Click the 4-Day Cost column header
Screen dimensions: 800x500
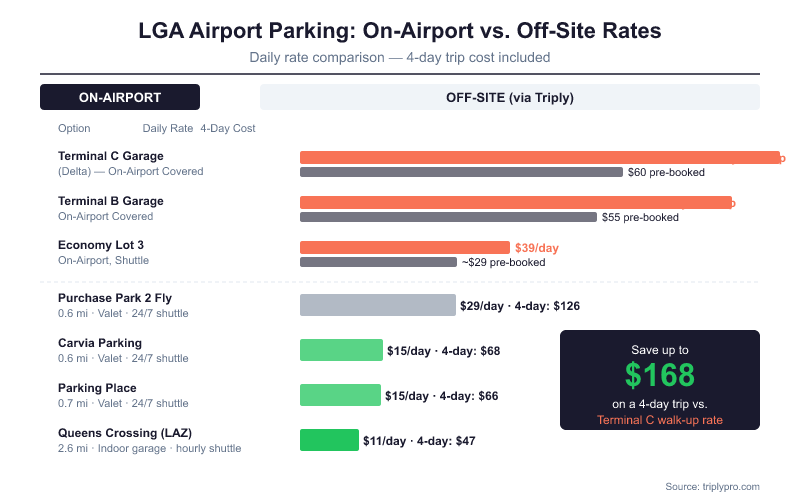point(228,128)
